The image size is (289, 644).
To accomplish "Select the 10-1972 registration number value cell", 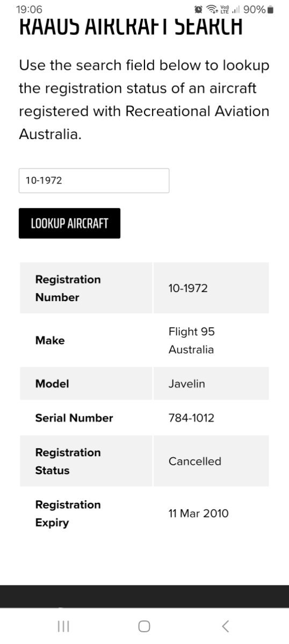I will pos(211,288).
